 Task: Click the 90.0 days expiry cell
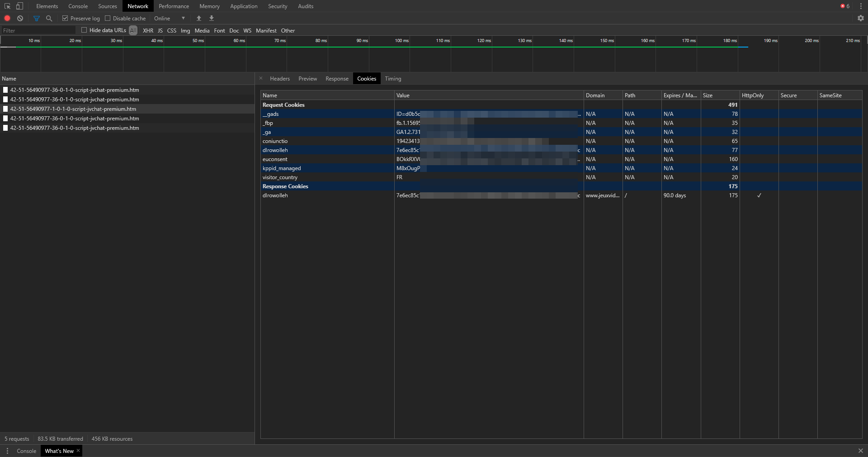pos(681,195)
